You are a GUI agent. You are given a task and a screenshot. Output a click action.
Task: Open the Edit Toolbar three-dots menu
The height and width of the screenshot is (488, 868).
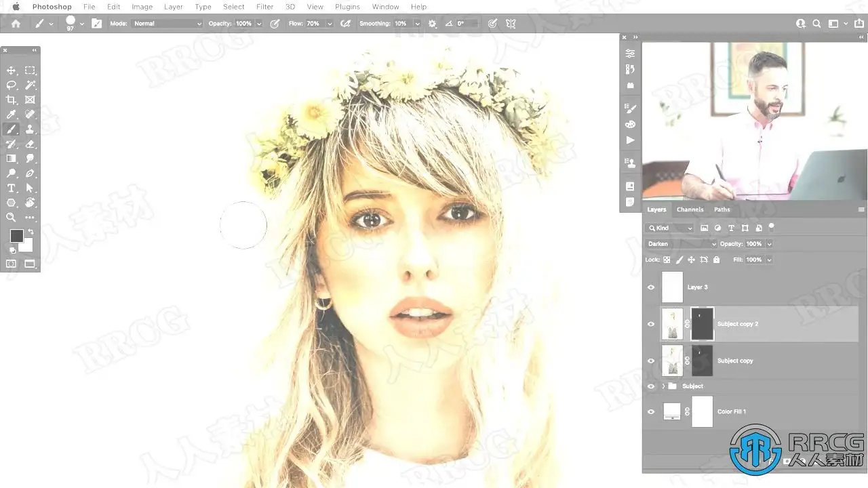pos(30,218)
